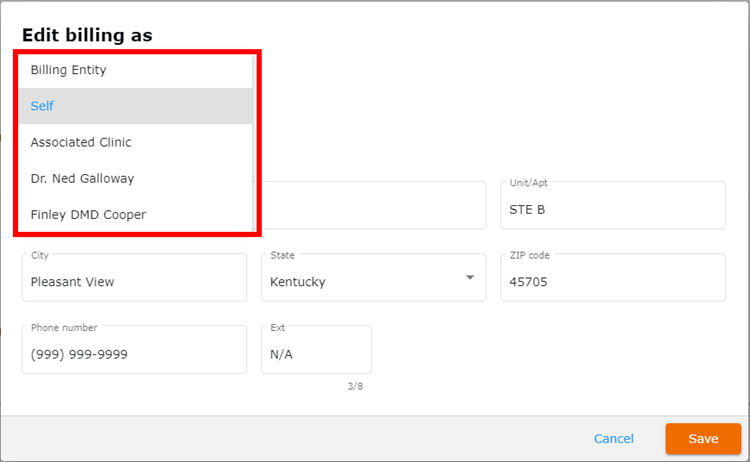Viewport: 750px width, 462px height.
Task: Edit the ZIP code field 45705
Action: (x=613, y=277)
